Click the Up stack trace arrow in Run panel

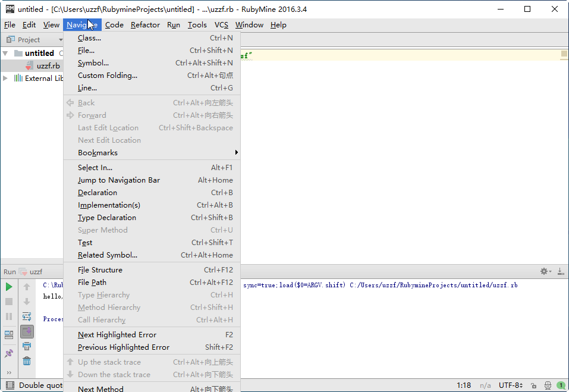pos(27,287)
